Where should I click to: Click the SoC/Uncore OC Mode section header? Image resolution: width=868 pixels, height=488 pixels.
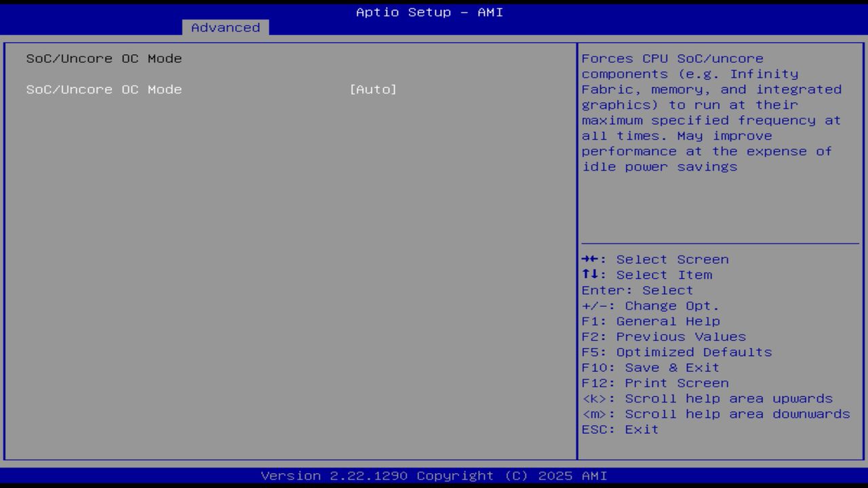tap(104, 58)
